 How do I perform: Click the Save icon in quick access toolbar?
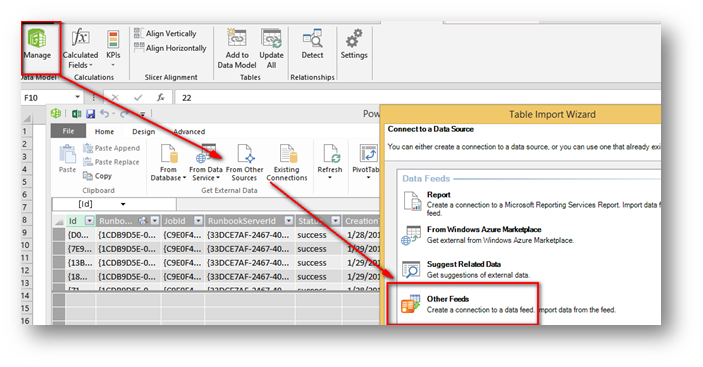click(x=91, y=114)
